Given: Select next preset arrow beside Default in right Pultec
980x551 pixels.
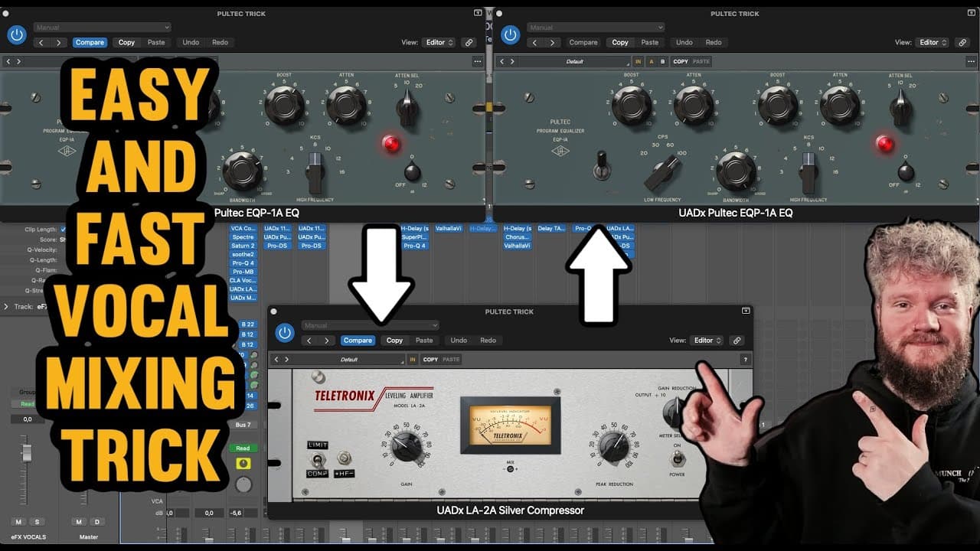Looking at the screenshot, I should pyautogui.click(x=512, y=61).
